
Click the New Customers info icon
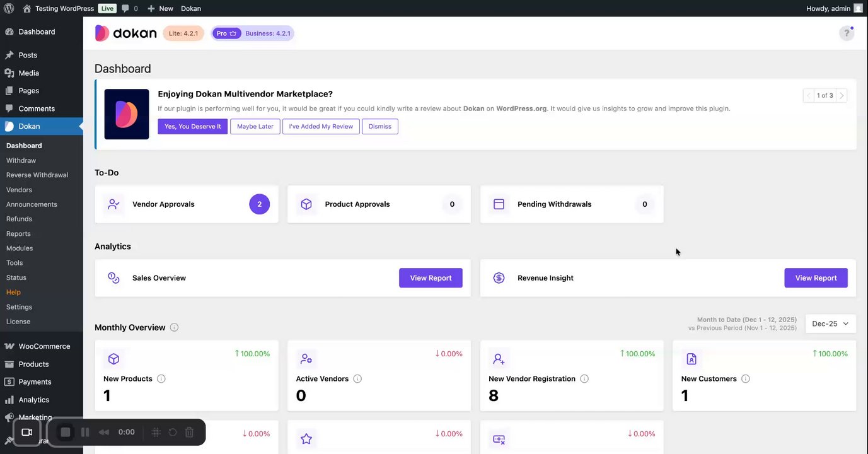click(x=746, y=379)
